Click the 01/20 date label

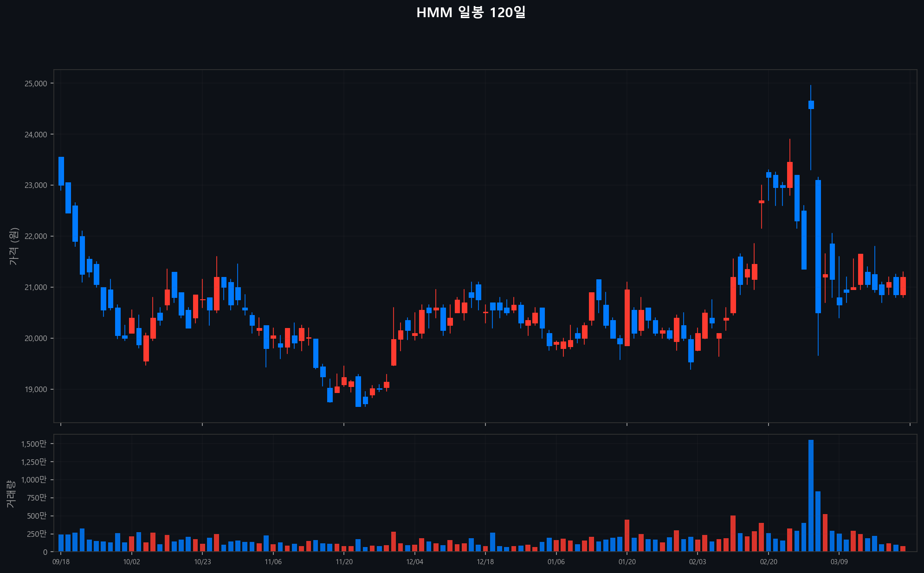point(627,562)
